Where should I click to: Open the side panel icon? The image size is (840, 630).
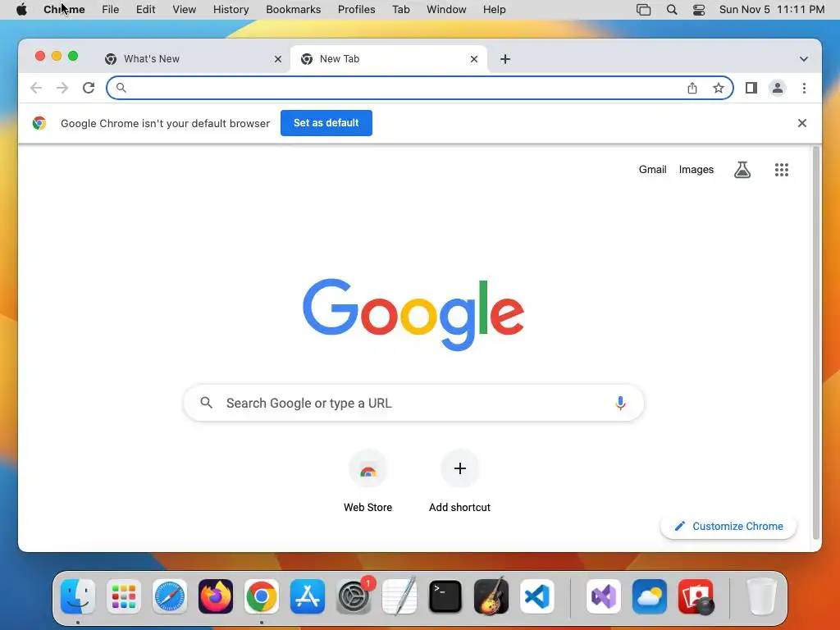[751, 88]
